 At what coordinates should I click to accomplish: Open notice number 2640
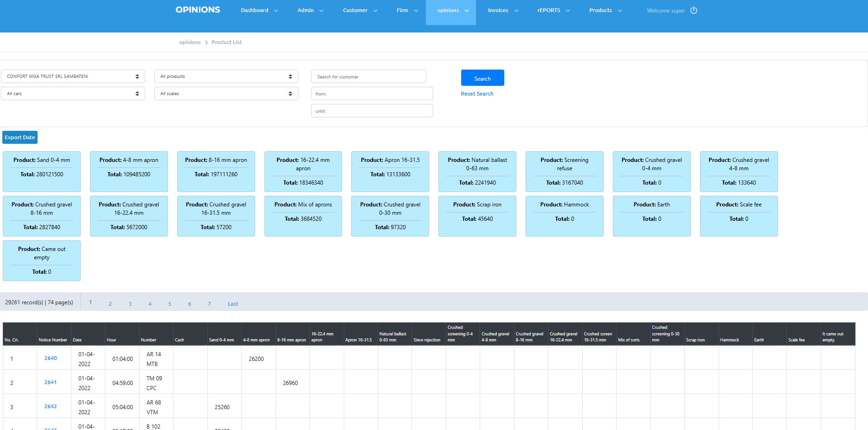coord(51,358)
